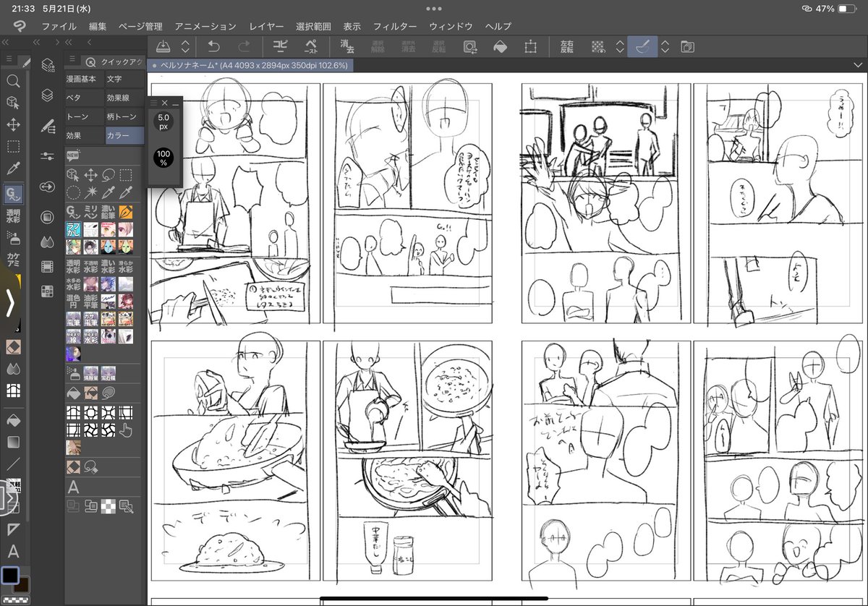
Task: Select the カケアミ decoration tool
Action: (13, 260)
